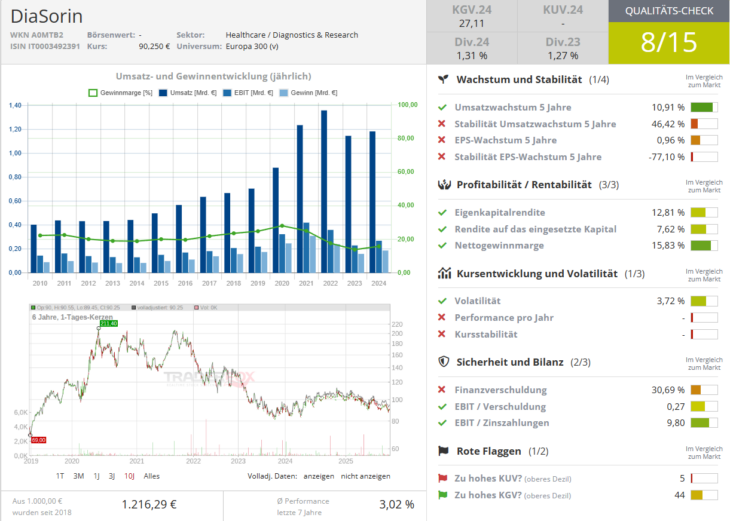The height and width of the screenshot is (521, 730).
Task: Click the green checkmark beside Umsatzwachstum 5 Jahre
Action: [x=442, y=108]
